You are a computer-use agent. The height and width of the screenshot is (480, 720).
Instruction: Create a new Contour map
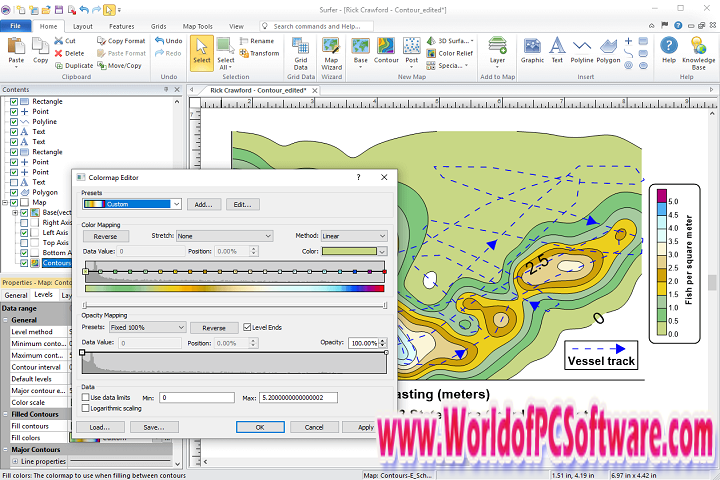coord(386,51)
